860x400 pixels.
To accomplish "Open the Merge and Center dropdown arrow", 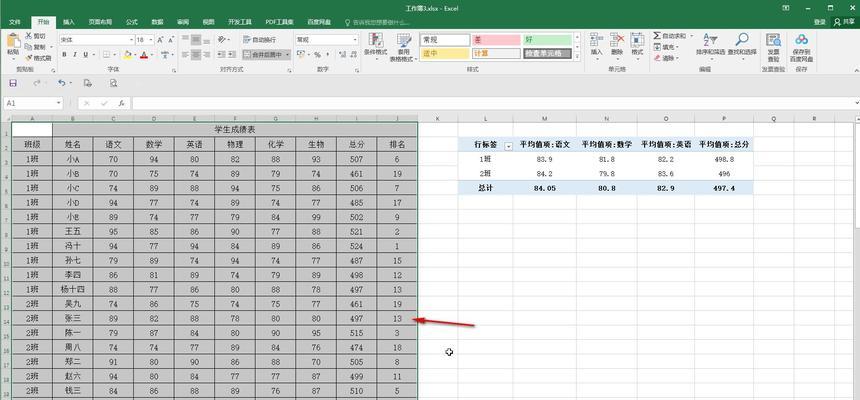I will [x=288, y=55].
